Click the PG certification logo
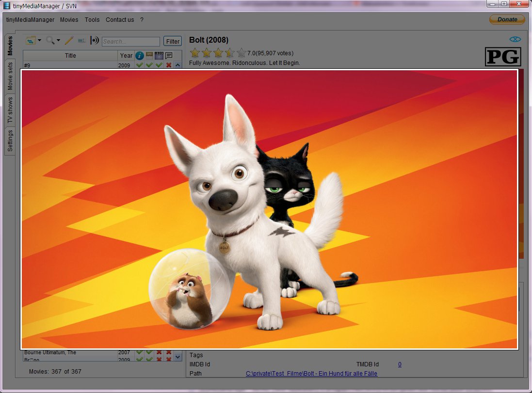The image size is (532, 393). (503, 57)
